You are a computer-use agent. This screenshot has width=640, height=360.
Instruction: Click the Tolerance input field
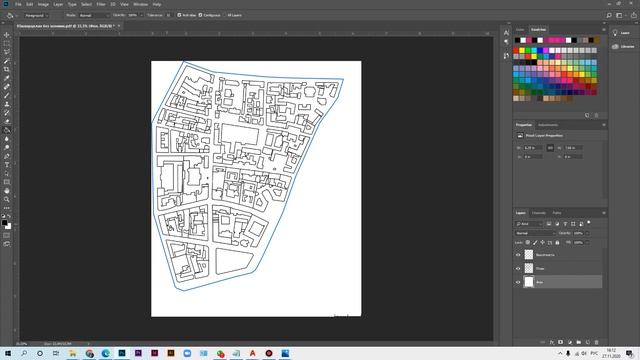point(168,16)
